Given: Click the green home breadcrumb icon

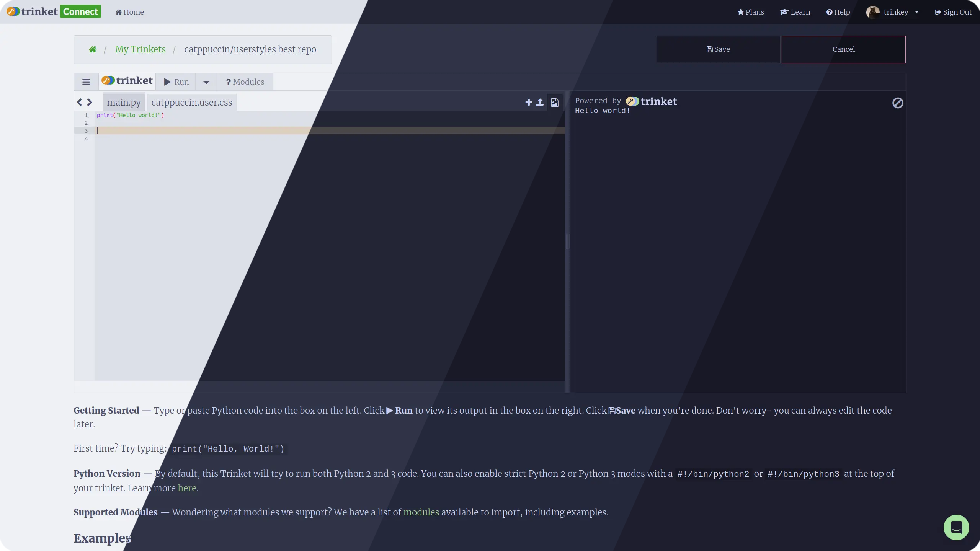Looking at the screenshot, I should click(x=93, y=49).
